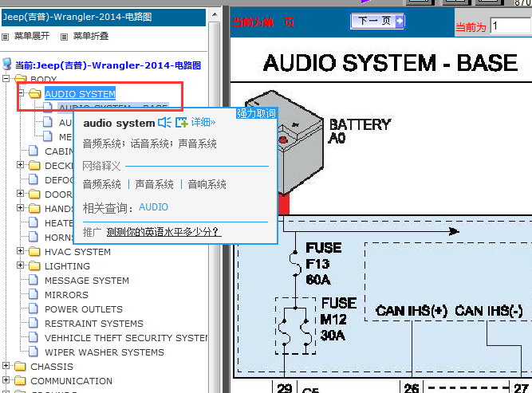
Task: Expand the HVAC SYSTEM tree node
Action: [20, 252]
